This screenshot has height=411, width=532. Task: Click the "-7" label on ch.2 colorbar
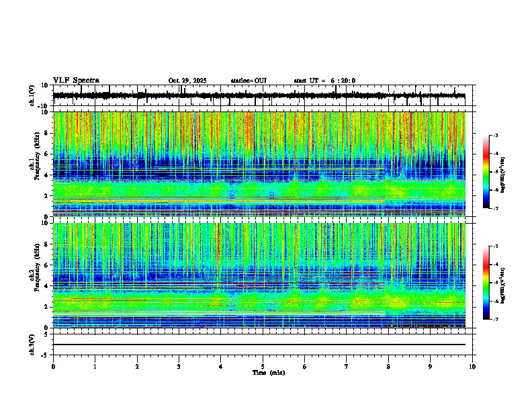pos(495,319)
